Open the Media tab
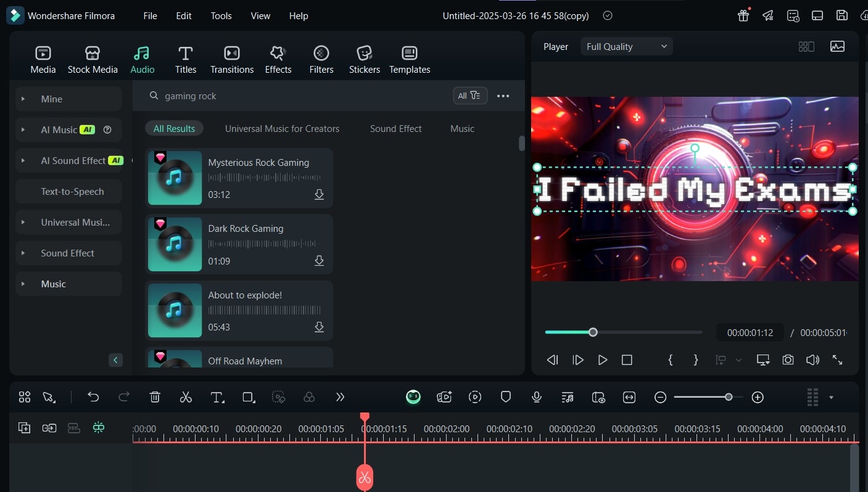 [43, 60]
